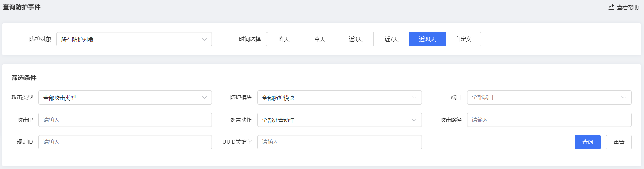Select the 近30天 time option
This screenshot has width=644, height=169.
point(427,39)
